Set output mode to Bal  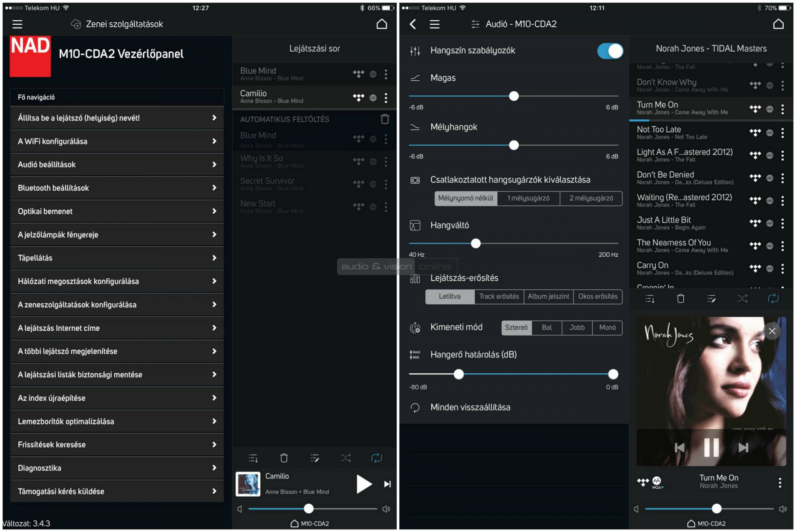click(547, 327)
